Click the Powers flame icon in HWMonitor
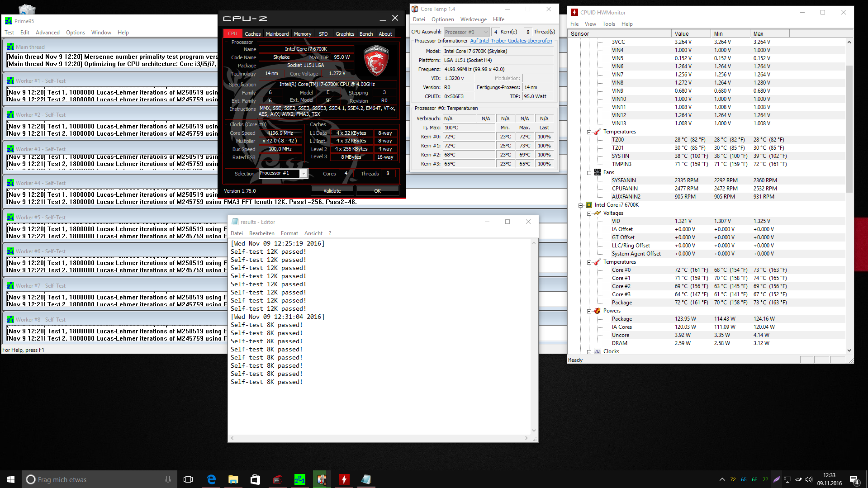This screenshot has width=868, height=488. [x=598, y=311]
